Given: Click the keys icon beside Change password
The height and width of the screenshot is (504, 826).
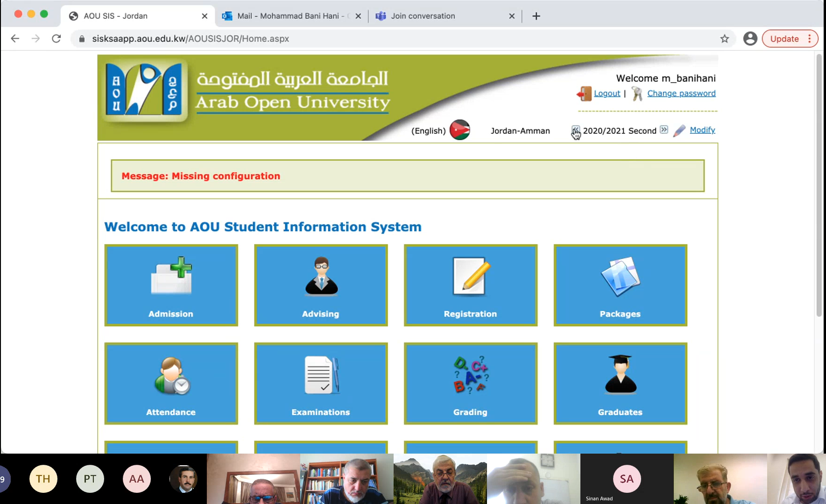Looking at the screenshot, I should tap(637, 93).
